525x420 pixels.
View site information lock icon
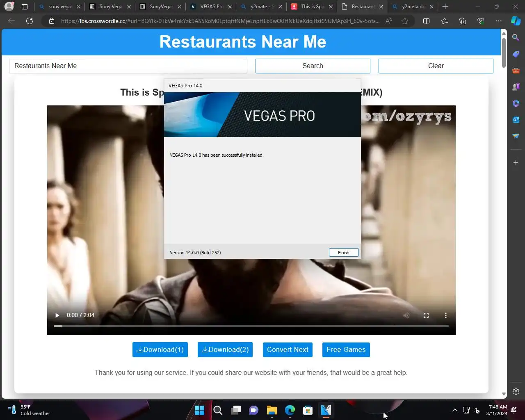click(52, 21)
